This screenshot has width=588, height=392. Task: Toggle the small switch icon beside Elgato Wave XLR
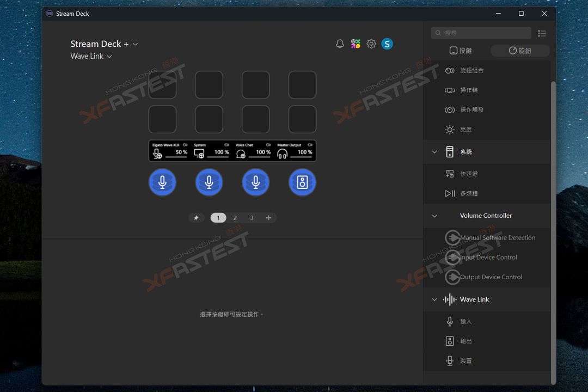[185, 145]
